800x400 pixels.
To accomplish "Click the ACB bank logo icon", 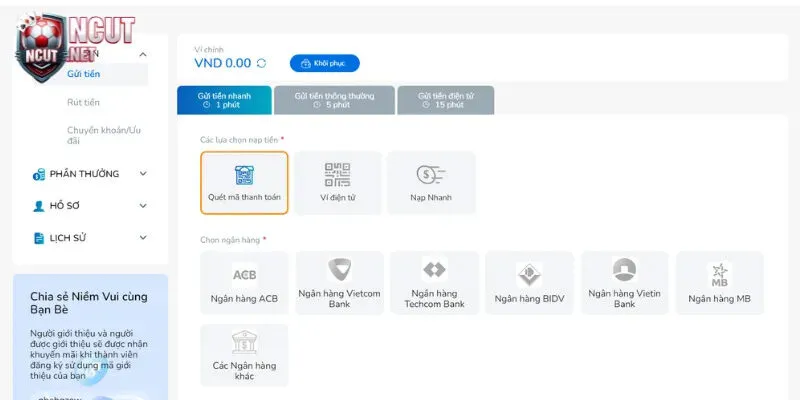I will [x=244, y=274].
